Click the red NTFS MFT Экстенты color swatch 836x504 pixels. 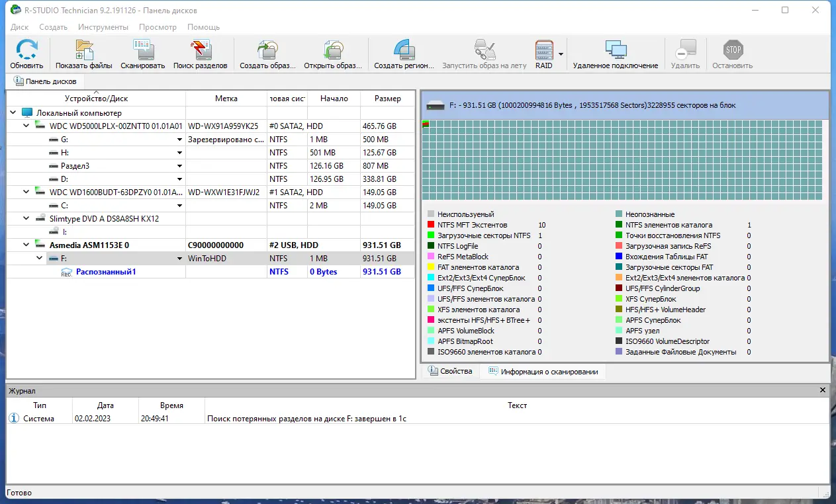[x=430, y=224]
